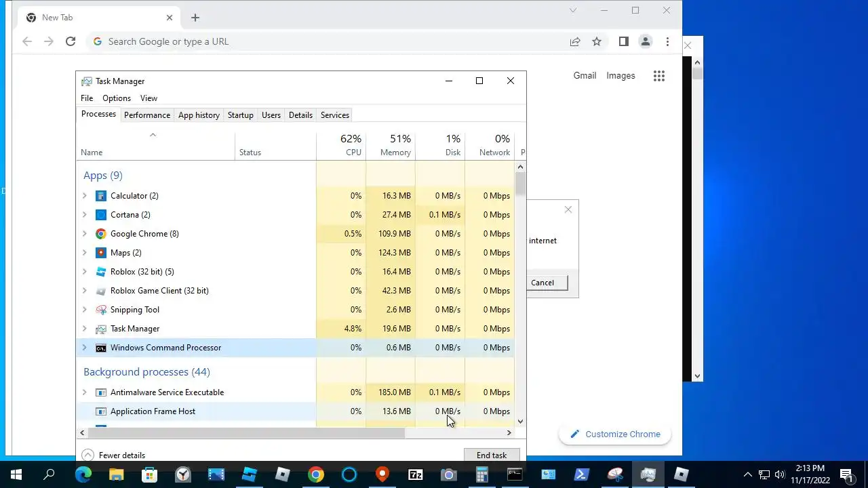The width and height of the screenshot is (868, 488).
Task: Open the taskbar Calculator icon
Action: pyautogui.click(x=482, y=474)
